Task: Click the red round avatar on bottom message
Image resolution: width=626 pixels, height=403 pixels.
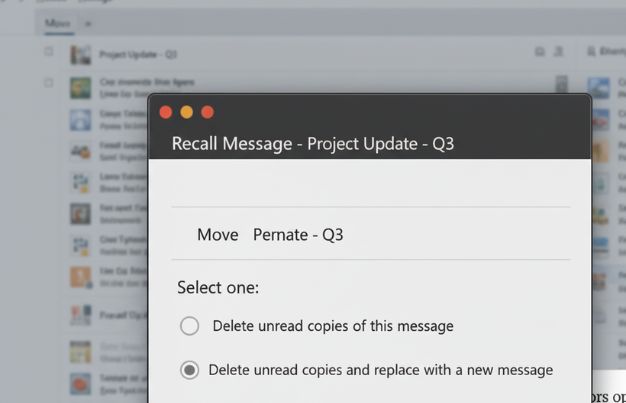Action: point(81,384)
